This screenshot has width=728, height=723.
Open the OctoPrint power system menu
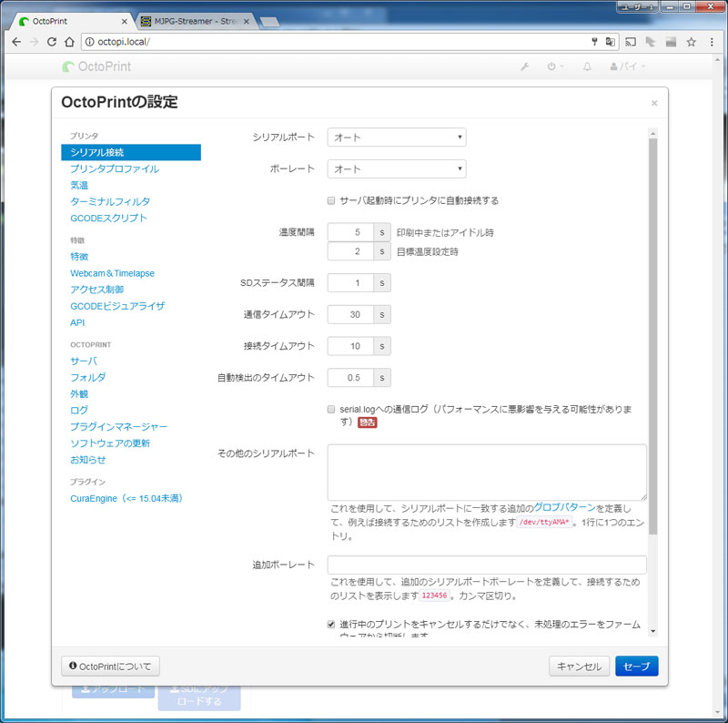554,66
